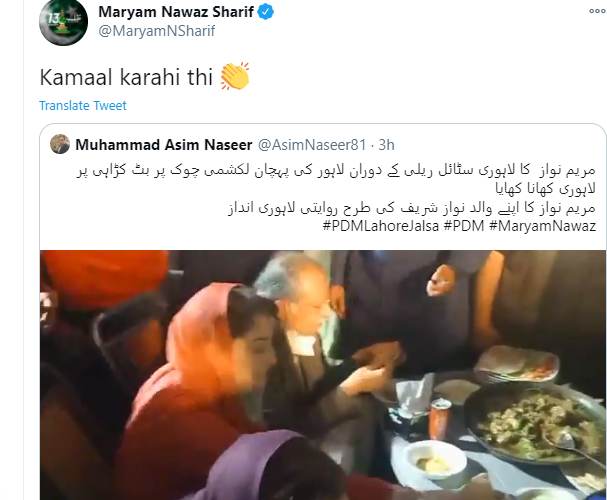
Task: Click the clapping hands emoji
Action: point(235,76)
